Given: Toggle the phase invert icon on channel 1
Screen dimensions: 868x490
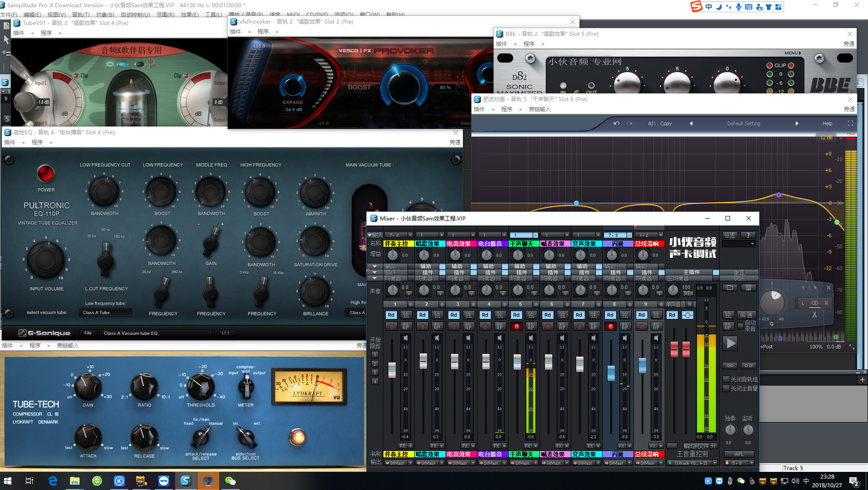Looking at the screenshot, I should click(x=409, y=293).
